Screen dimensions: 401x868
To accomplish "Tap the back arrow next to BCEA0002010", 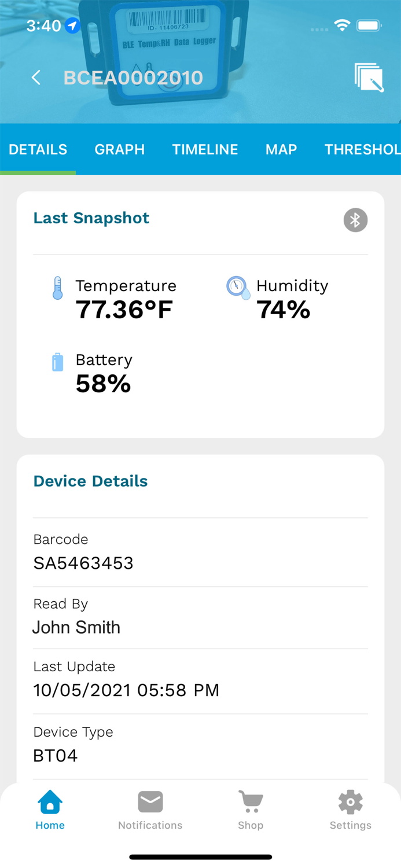I will 36,77.
